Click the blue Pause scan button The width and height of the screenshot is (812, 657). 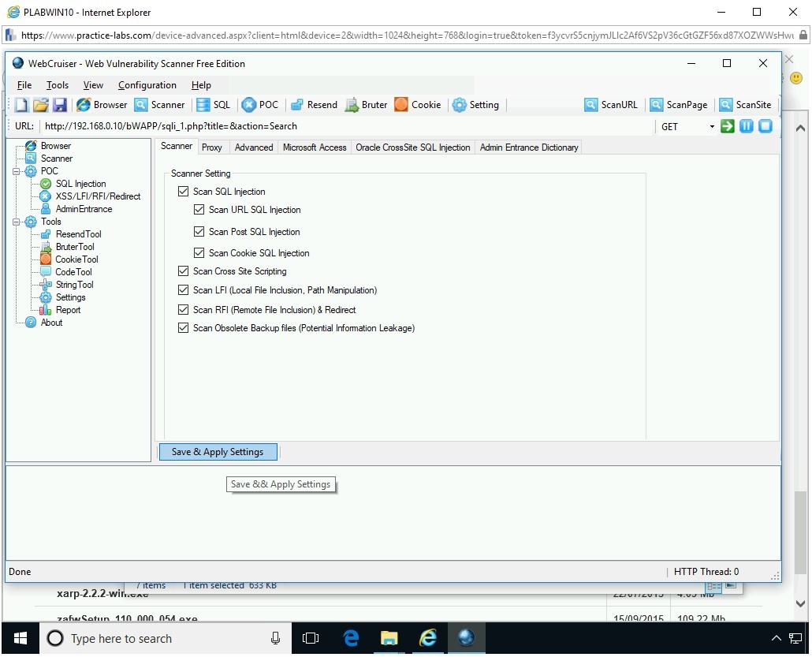coord(747,126)
